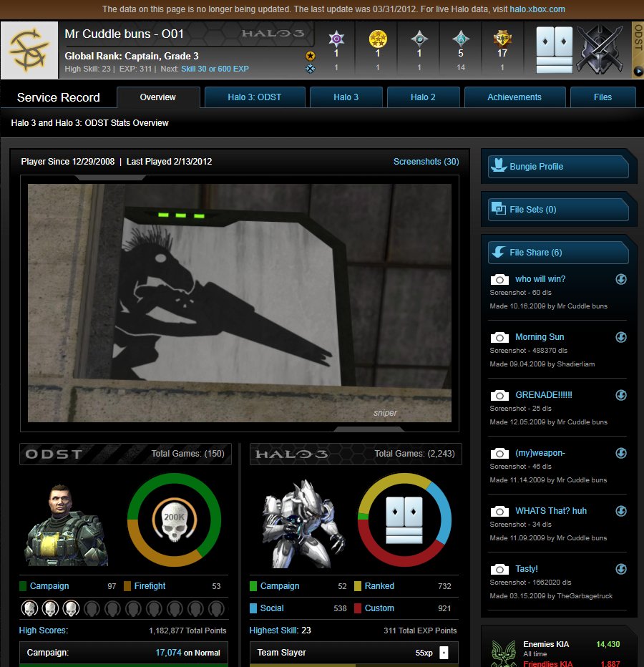Screen dimensions: 644x667
Task: Visit the halo.xbox.com link
Action: coord(537,9)
